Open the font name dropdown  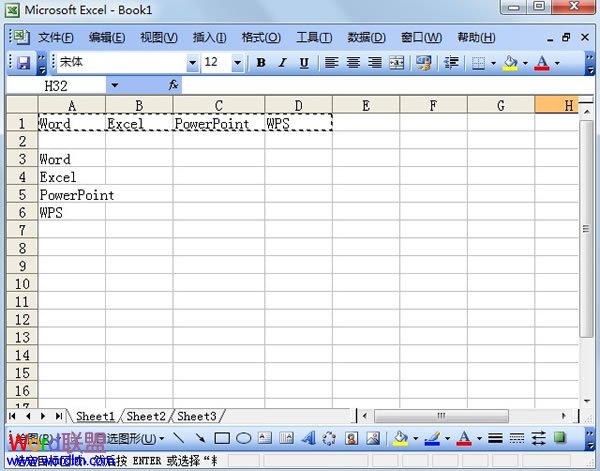(x=192, y=62)
